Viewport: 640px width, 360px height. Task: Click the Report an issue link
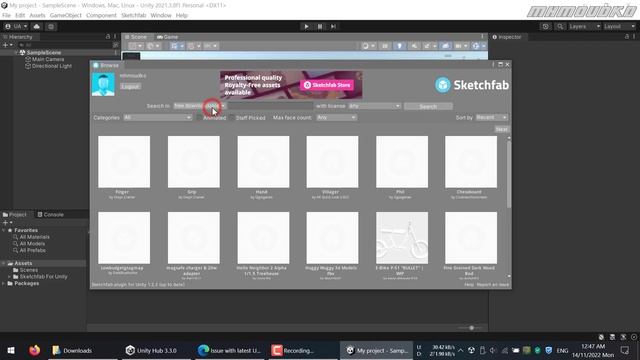coord(493,284)
